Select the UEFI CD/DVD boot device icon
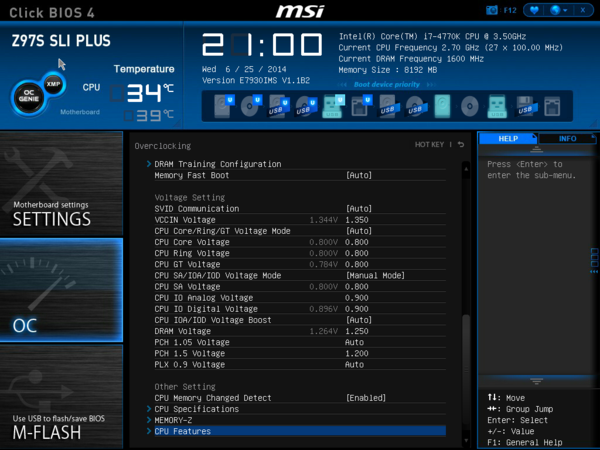Screen dimensions: 600x450 pyautogui.click(x=251, y=106)
